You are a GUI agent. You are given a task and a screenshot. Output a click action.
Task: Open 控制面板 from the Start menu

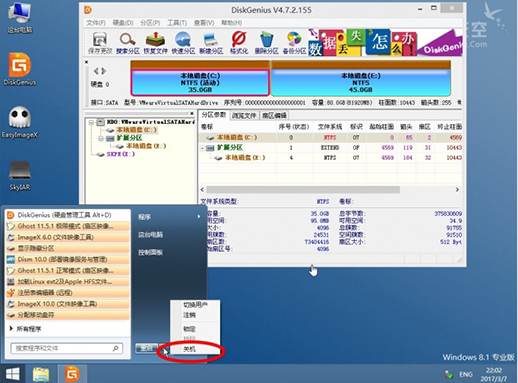tap(151, 252)
